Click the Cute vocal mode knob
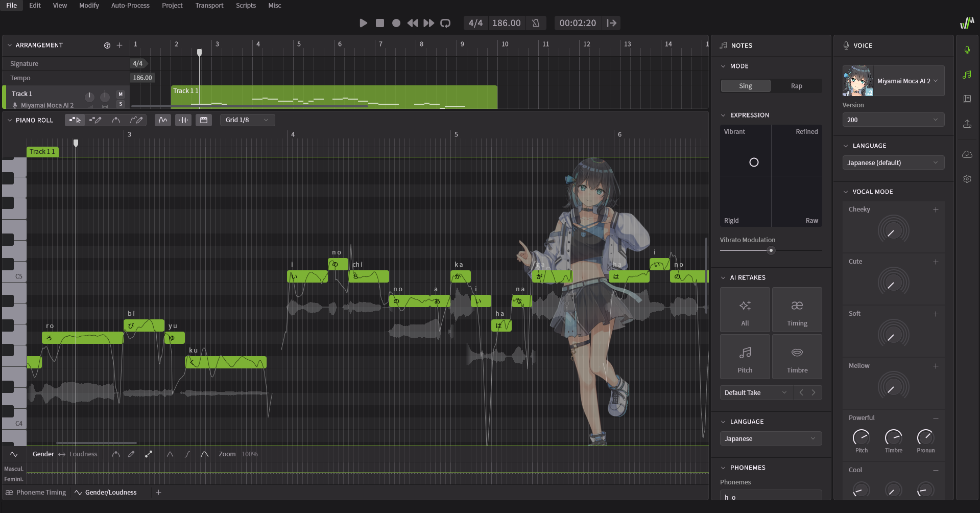The height and width of the screenshot is (513, 980). [x=893, y=283]
